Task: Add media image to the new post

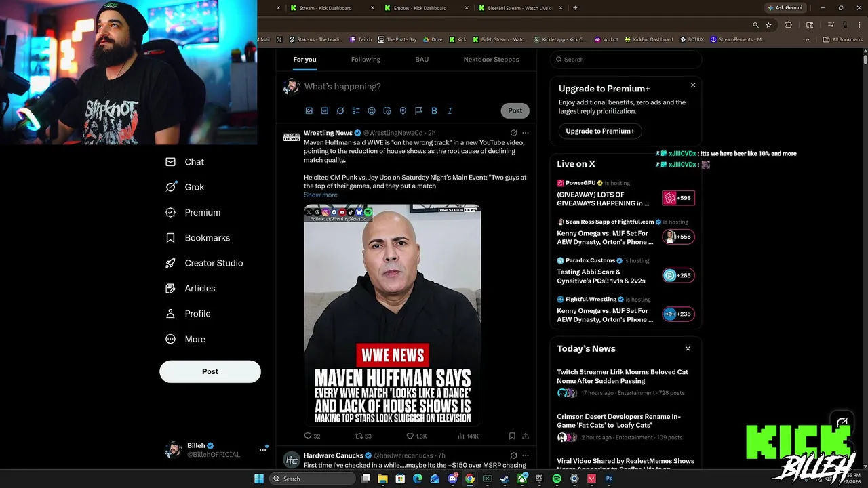Action: 309,110
